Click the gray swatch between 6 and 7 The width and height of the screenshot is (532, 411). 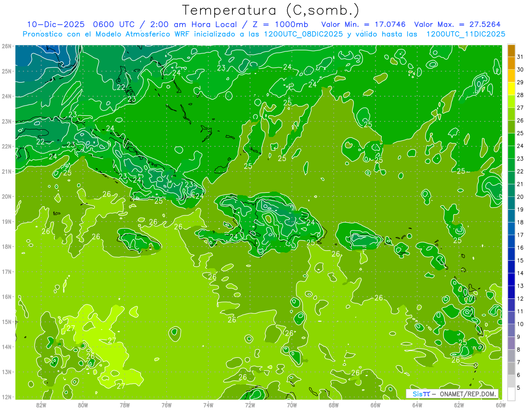pos(511,368)
